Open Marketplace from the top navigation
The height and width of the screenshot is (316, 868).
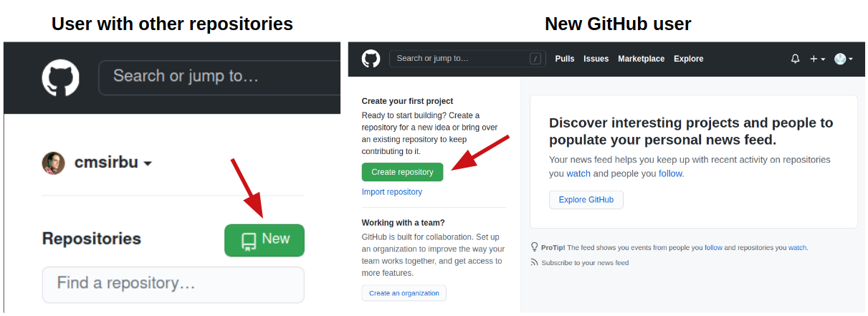pyautogui.click(x=641, y=59)
